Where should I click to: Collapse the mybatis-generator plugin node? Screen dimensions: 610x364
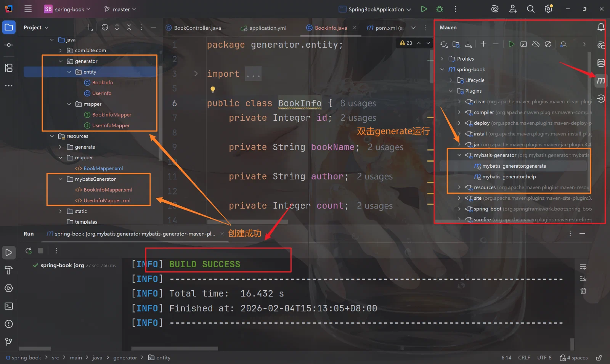[x=459, y=155]
